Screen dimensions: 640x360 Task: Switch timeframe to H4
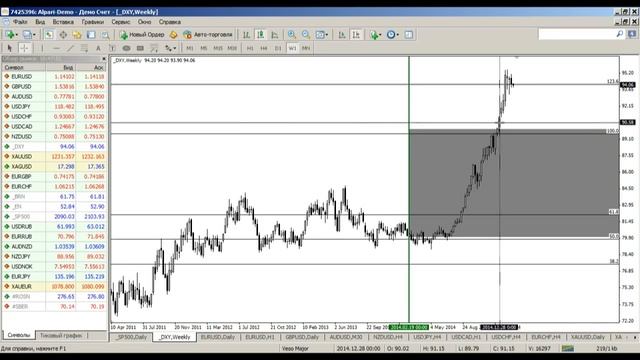[x=264, y=48]
